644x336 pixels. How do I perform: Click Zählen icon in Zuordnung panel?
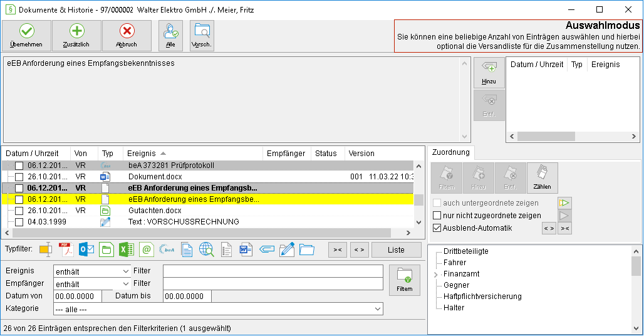(x=542, y=177)
